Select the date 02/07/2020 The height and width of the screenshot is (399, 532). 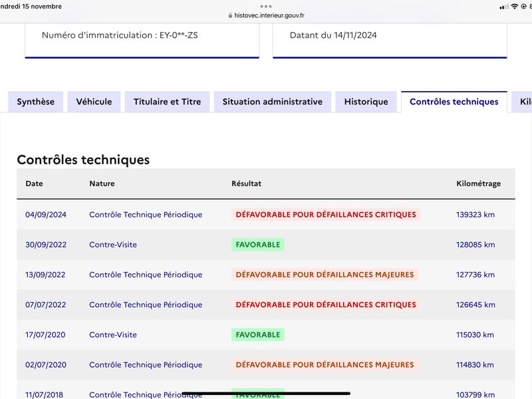(x=46, y=364)
